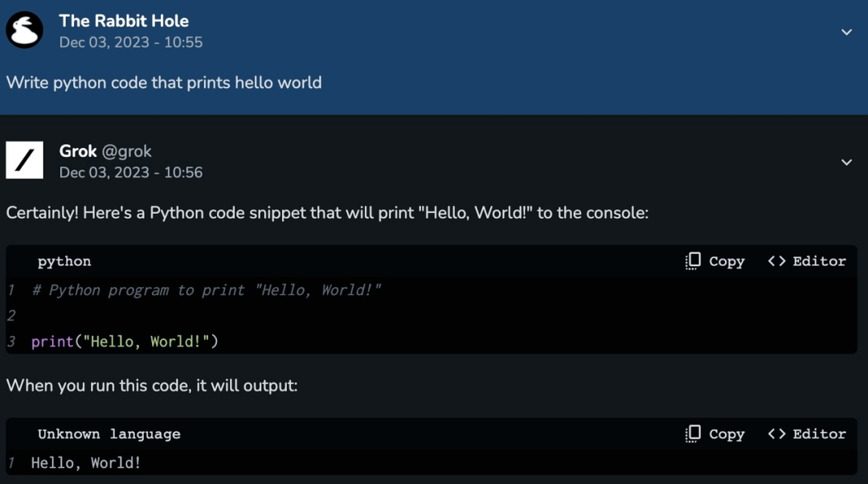Image resolution: width=868 pixels, height=484 pixels.
Task: Click editor brackets icon in output block
Action: tap(776, 433)
